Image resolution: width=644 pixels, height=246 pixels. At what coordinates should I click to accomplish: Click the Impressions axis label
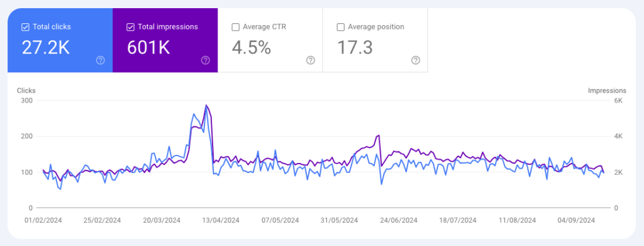coord(607,91)
